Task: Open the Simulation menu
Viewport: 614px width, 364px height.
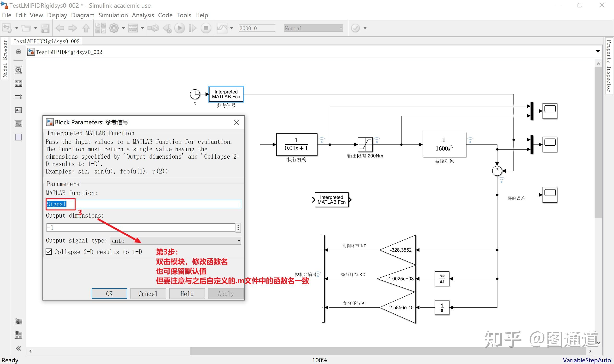Action: pos(113,15)
